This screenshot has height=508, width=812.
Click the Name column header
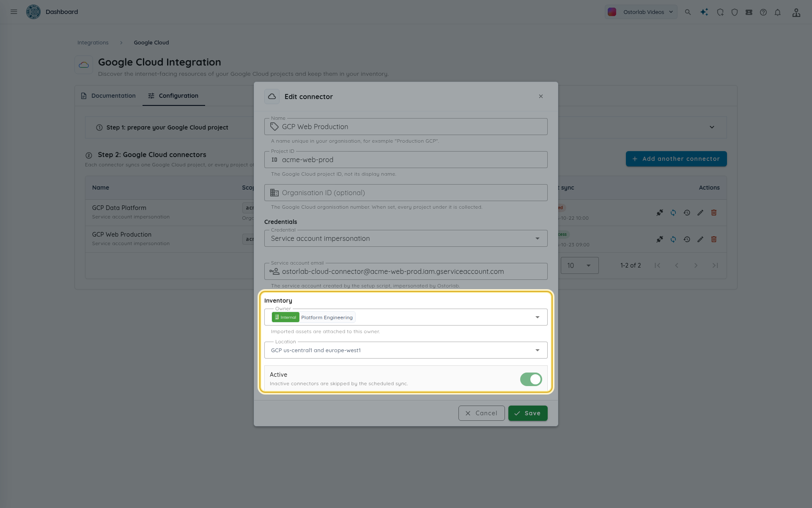point(101,188)
